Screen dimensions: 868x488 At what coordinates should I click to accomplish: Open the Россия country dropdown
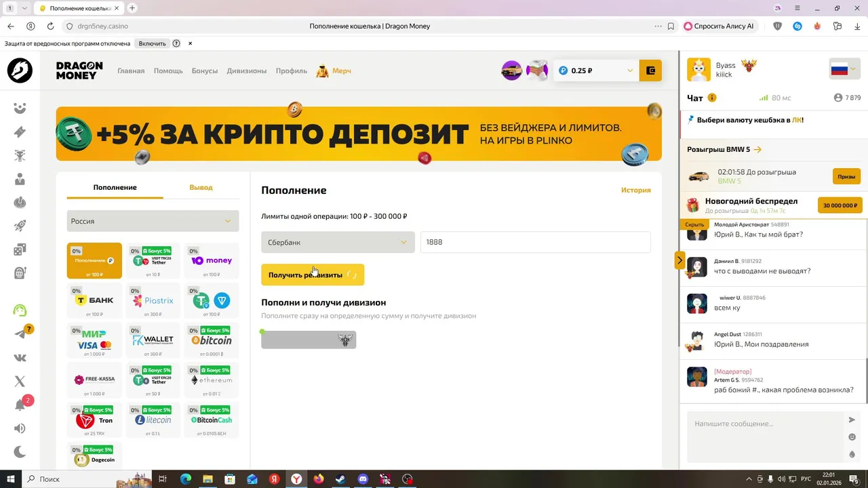[153, 221]
